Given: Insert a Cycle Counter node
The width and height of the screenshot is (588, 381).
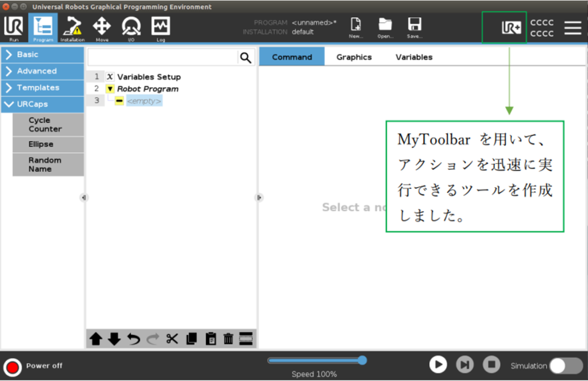Looking at the screenshot, I should click(48, 125).
